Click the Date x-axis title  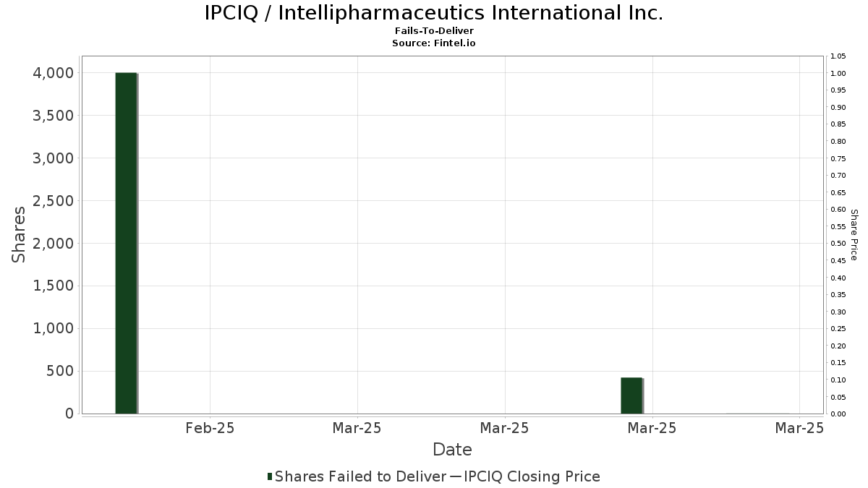[452, 450]
